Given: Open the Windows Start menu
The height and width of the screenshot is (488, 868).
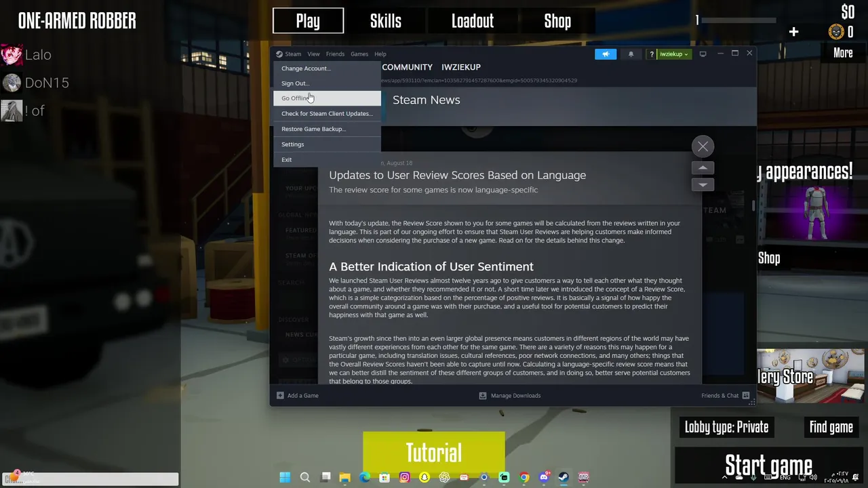Looking at the screenshot, I should (x=285, y=477).
